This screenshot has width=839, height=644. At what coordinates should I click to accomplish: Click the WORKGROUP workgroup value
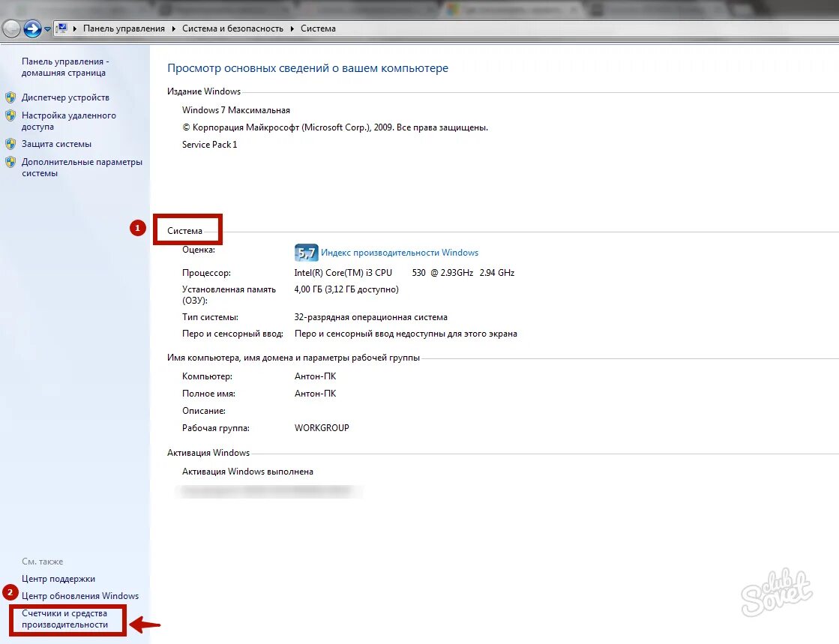point(322,428)
